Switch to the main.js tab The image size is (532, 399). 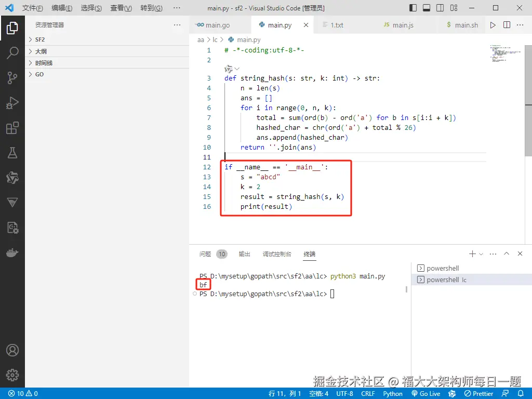[x=403, y=25]
